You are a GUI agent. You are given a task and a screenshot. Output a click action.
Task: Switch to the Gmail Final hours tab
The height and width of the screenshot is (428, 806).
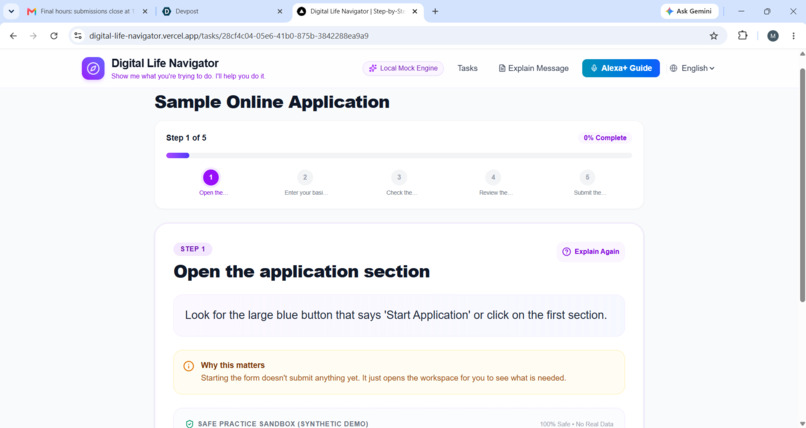pyautogui.click(x=87, y=11)
